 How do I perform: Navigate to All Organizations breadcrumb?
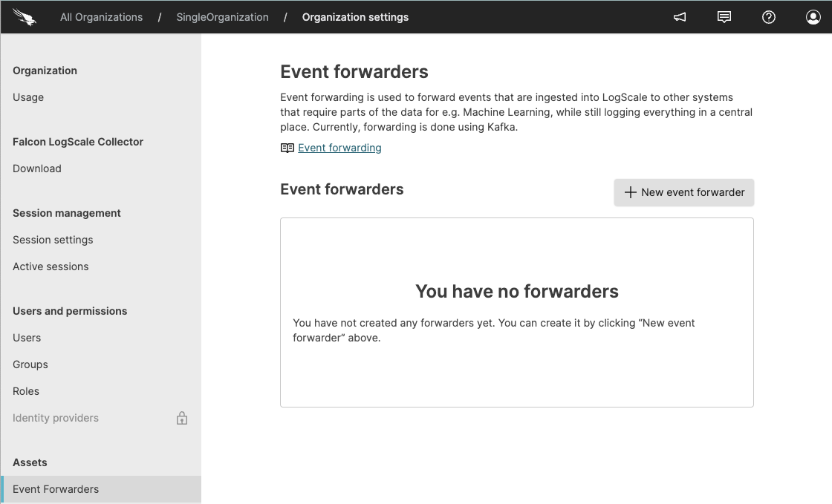(x=101, y=16)
